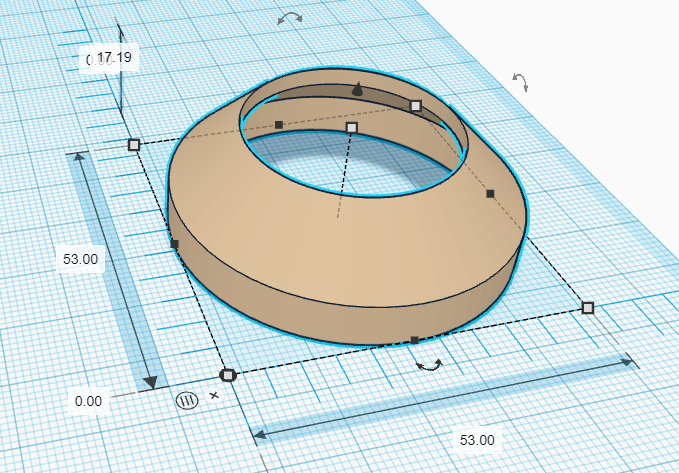Click the black cone lift handle
This screenshot has height=473, width=679.
(x=357, y=88)
